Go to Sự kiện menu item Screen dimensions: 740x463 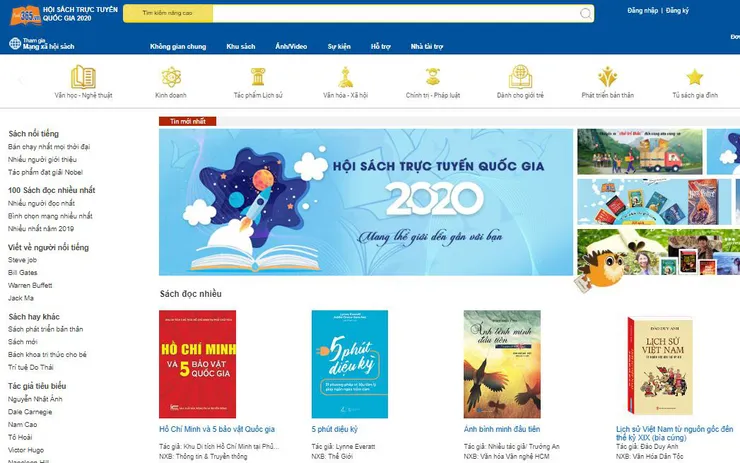point(339,46)
